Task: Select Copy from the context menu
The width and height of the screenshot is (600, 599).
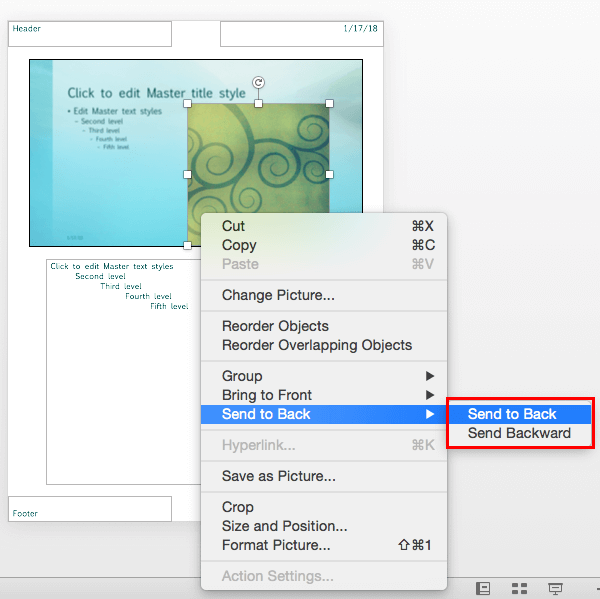Action: [239, 245]
